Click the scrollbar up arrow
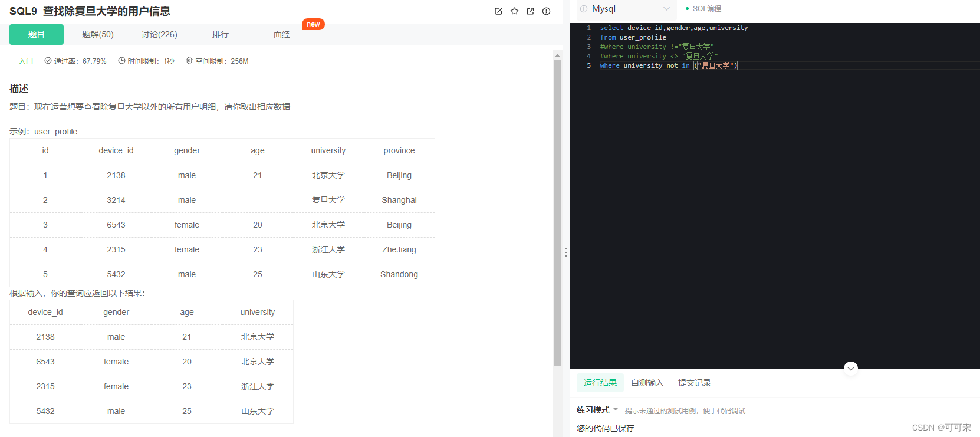 557,55
